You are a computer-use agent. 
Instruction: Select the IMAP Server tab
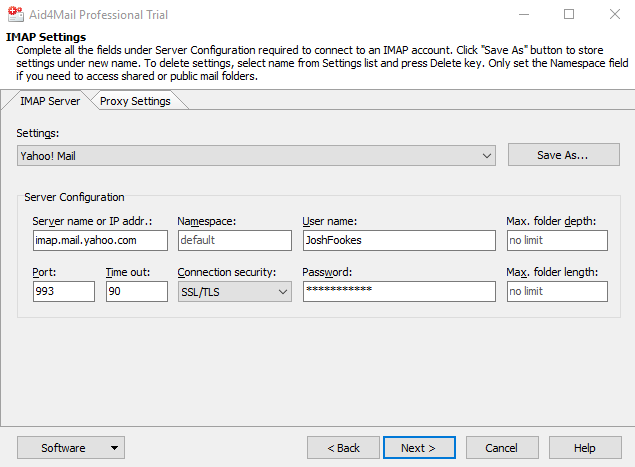50,101
